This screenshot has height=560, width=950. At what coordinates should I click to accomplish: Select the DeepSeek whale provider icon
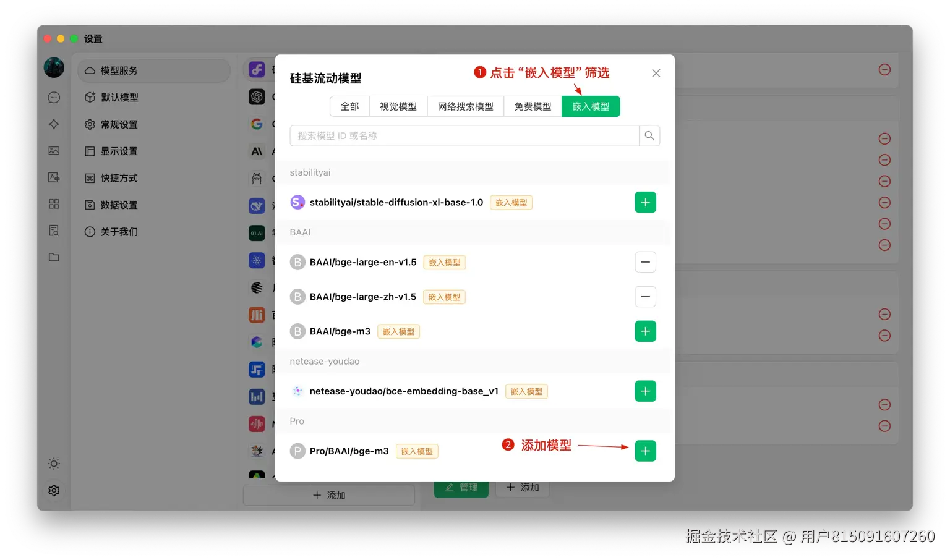pos(257,206)
